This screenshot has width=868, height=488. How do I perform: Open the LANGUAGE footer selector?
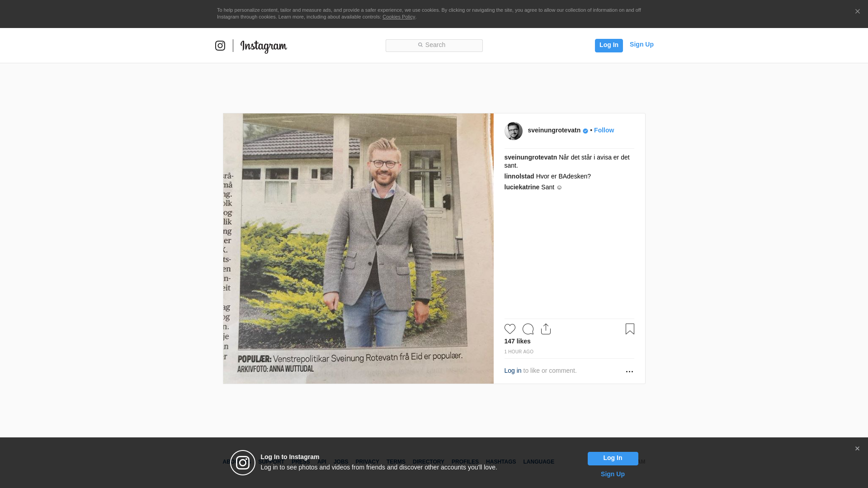(539, 462)
